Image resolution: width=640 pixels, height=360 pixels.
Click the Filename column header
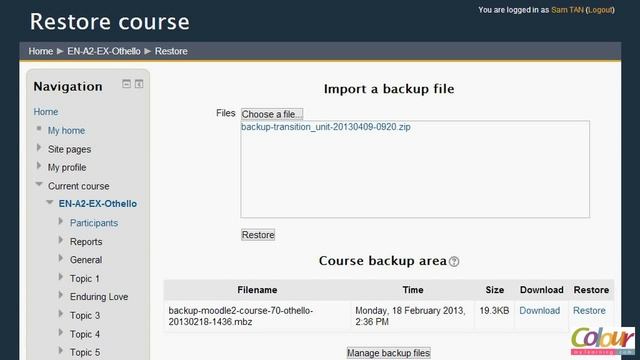257,290
